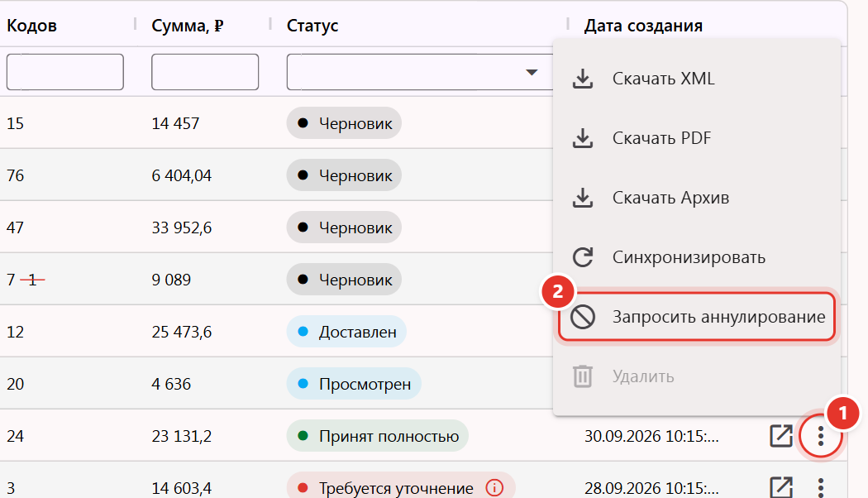Click sum value 33 952,6
Image resolution: width=868 pixels, height=498 pixels.
tap(182, 227)
